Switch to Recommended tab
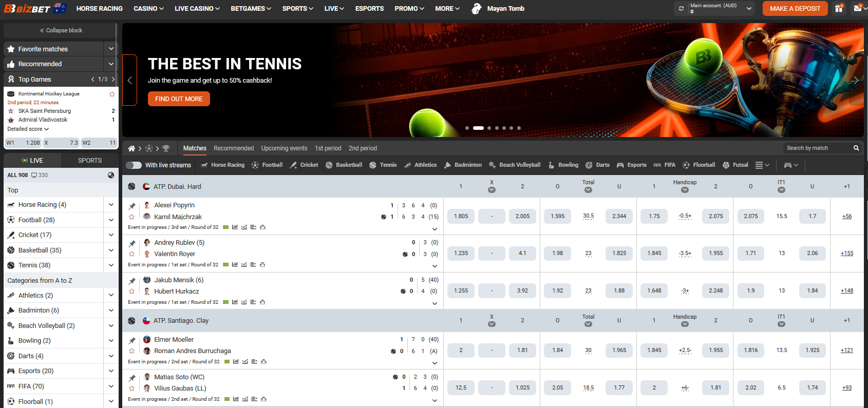This screenshot has width=868, height=408. click(234, 148)
